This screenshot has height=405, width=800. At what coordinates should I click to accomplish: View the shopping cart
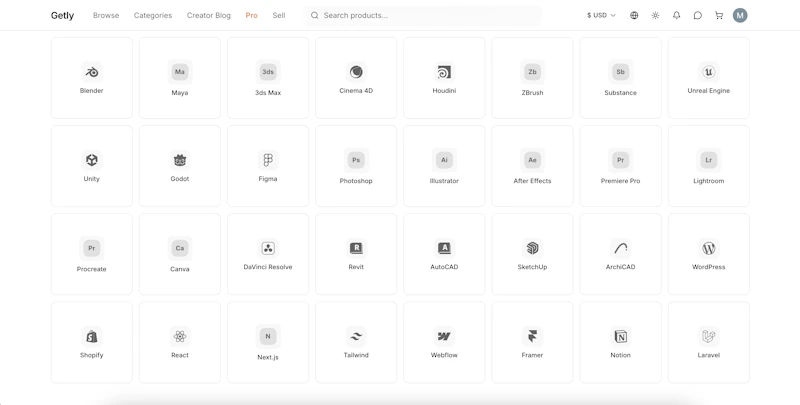click(x=719, y=15)
